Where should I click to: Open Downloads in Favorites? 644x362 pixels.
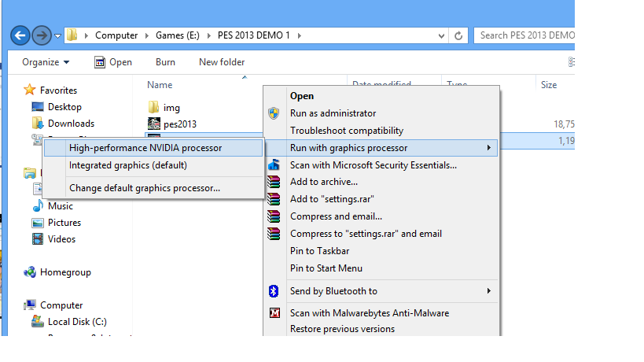pyautogui.click(x=71, y=124)
